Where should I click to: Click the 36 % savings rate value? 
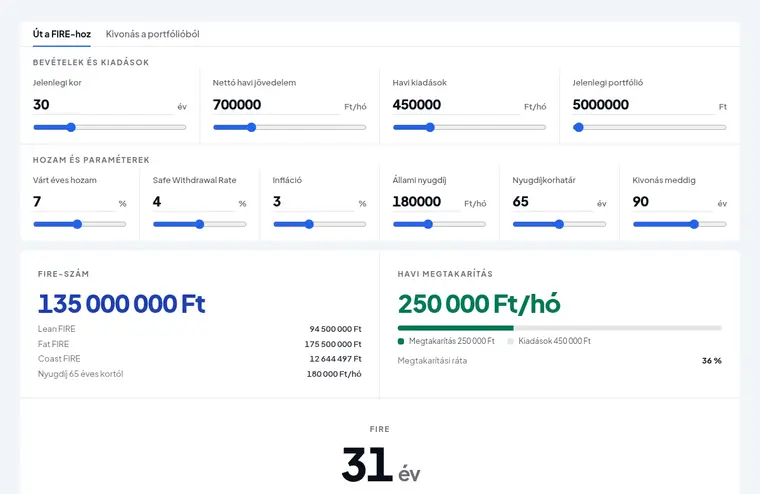(x=712, y=361)
